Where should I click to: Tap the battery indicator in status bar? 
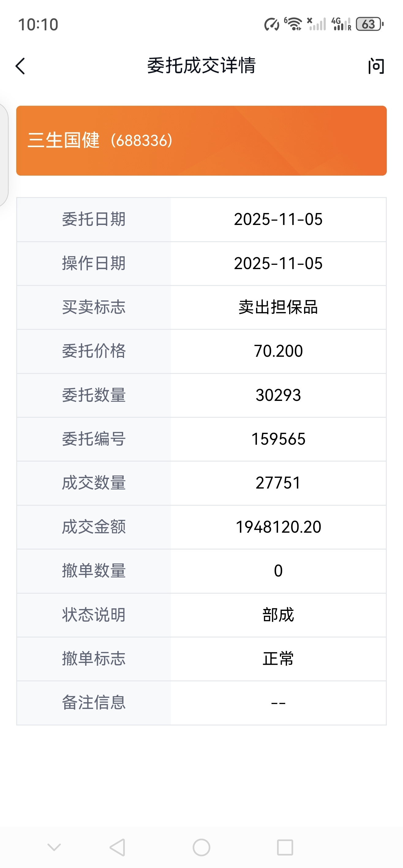pyautogui.click(x=369, y=24)
